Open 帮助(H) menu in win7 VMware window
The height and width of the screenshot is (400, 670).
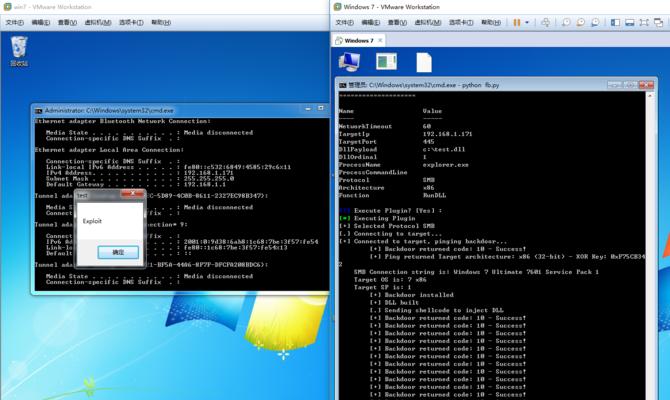point(161,22)
